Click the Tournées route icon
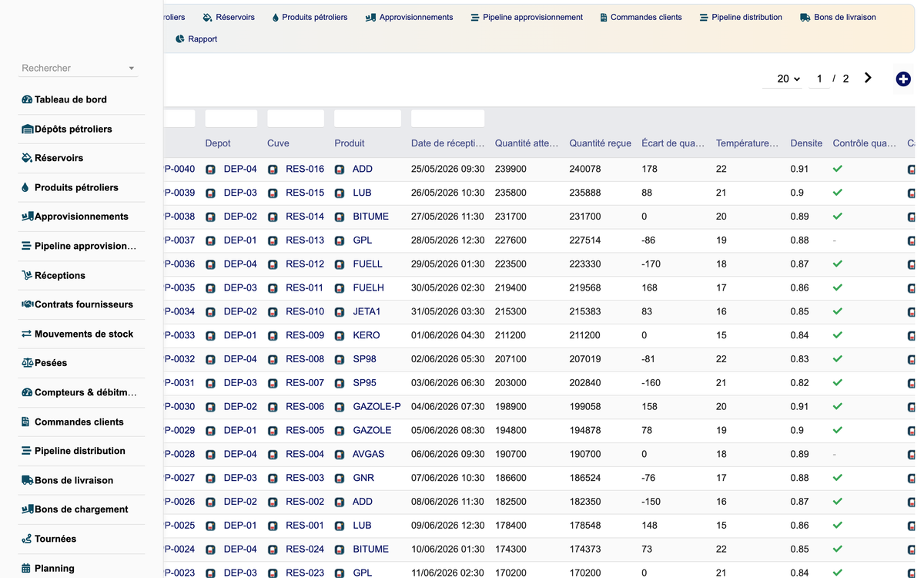 (27, 539)
